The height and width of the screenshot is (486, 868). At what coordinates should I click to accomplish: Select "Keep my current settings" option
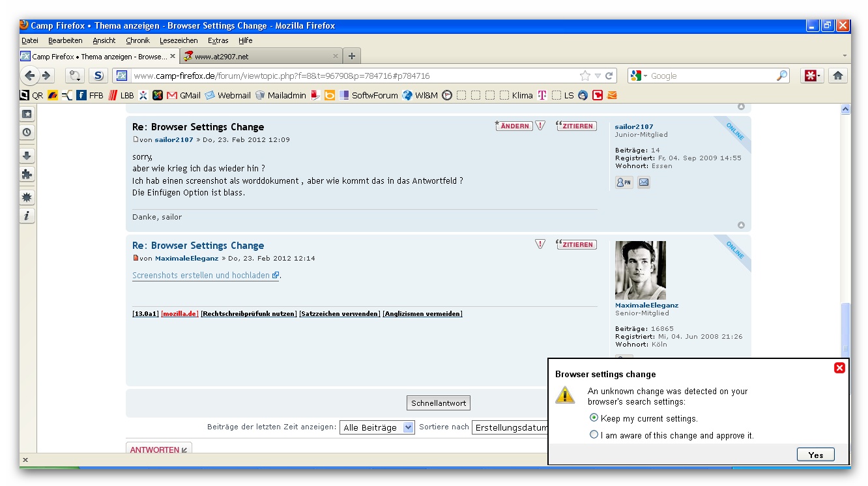pyautogui.click(x=594, y=418)
